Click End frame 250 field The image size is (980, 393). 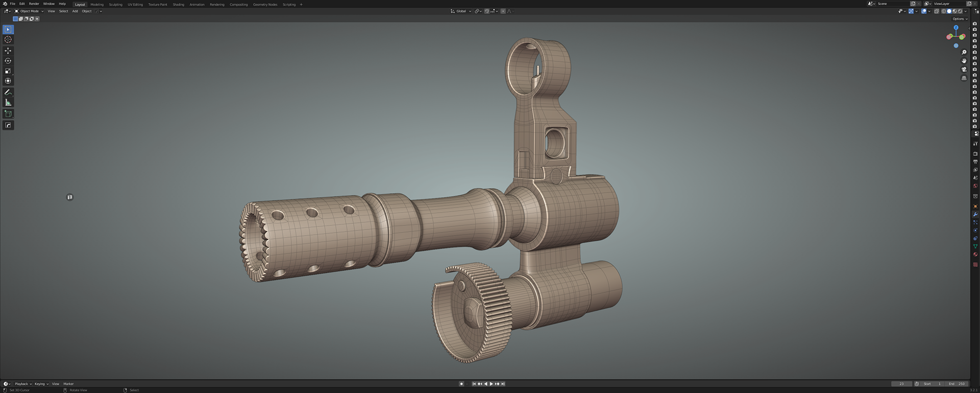tap(957, 384)
